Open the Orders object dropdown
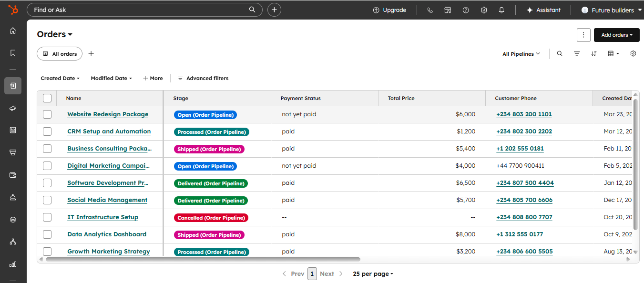Viewport: 644px width, 283px height. tap(55, 34)
